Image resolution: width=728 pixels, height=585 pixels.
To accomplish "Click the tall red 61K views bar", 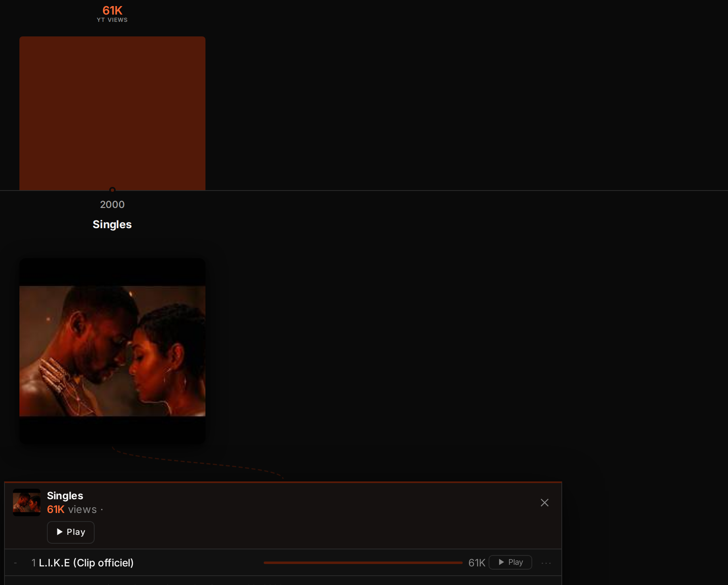I will click(x=112, y=113).
